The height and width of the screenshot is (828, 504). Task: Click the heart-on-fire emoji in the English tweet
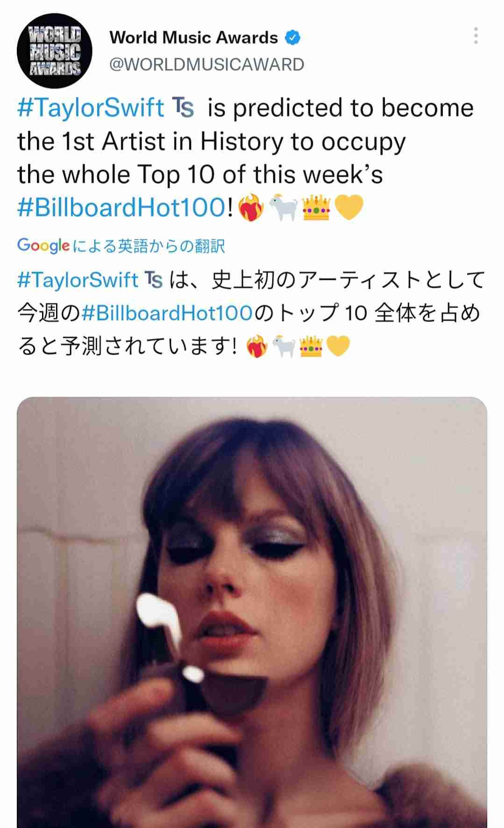pyautogui.click(x=251, y=208)
